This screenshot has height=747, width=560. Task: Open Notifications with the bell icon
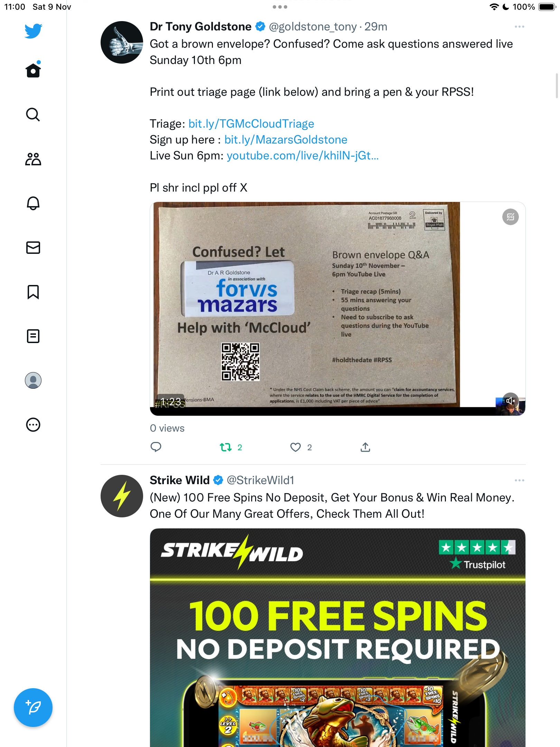(x=33, y=203)
